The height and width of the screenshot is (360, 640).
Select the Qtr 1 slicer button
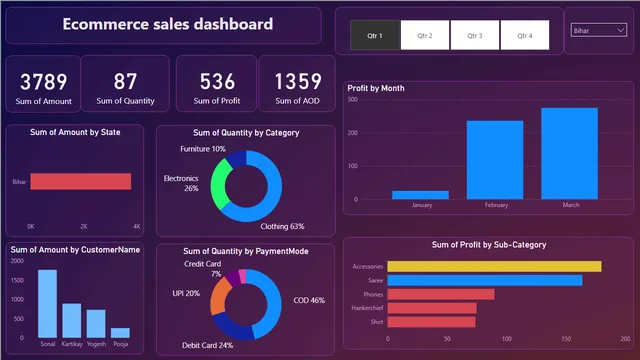375,35
